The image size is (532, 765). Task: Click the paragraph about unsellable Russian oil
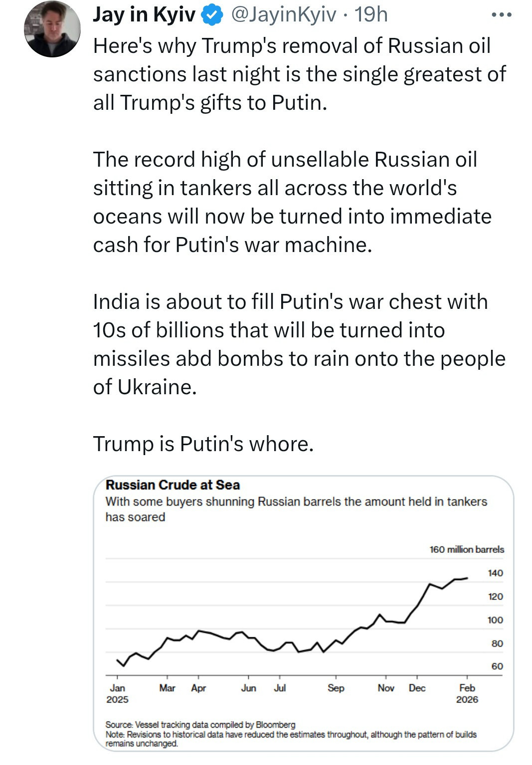pyautogui.click(x=292, y=202)
